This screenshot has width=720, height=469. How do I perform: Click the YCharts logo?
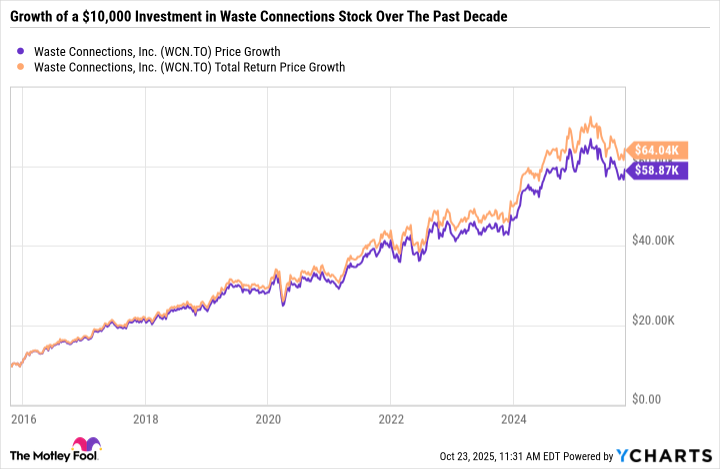pos(665,456)
